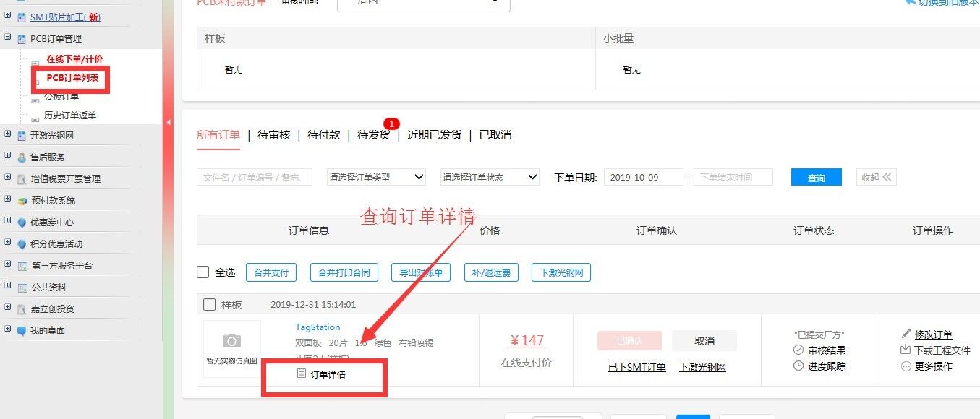Open the TagStation order link
Viewport: 980px width, 419px height.
pyautogui.click(x=318, y=327)
